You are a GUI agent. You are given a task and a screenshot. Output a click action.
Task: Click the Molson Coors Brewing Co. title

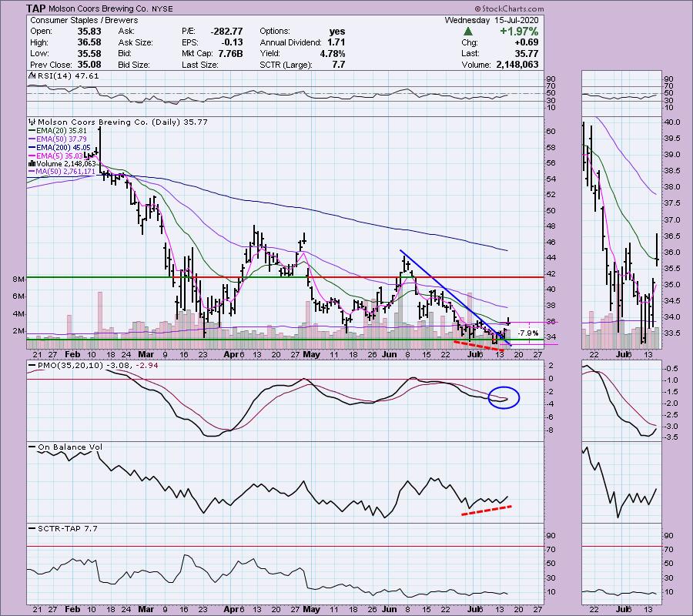[98, 8]
